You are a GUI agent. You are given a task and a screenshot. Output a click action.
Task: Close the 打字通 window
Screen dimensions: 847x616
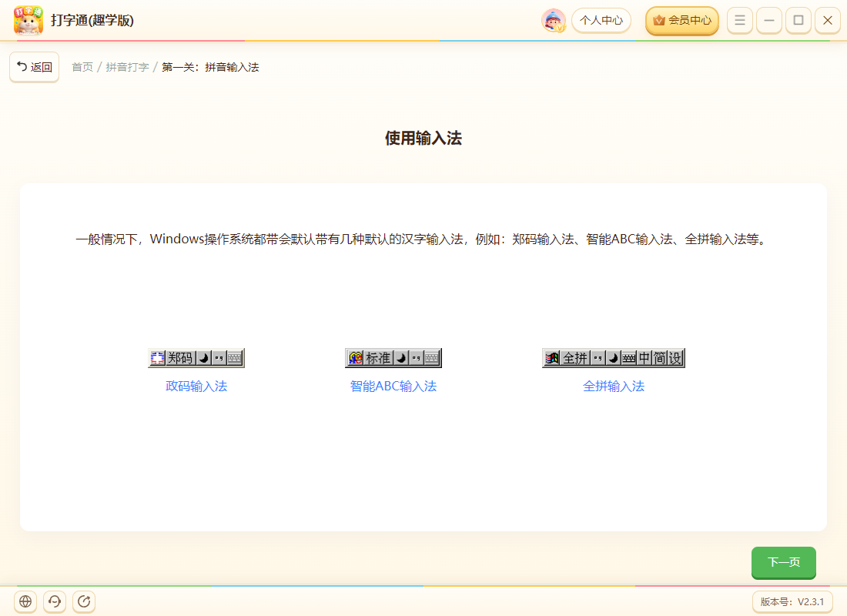click(828, 21)
